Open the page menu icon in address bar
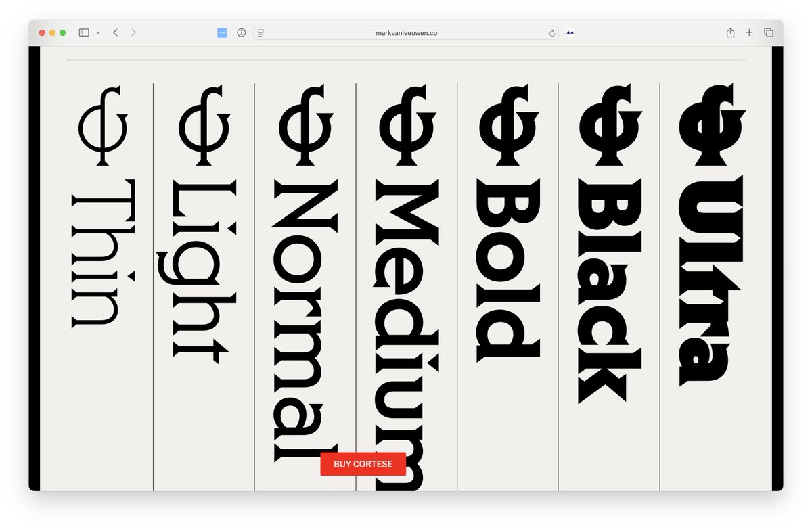 click(x=261, y=32)
